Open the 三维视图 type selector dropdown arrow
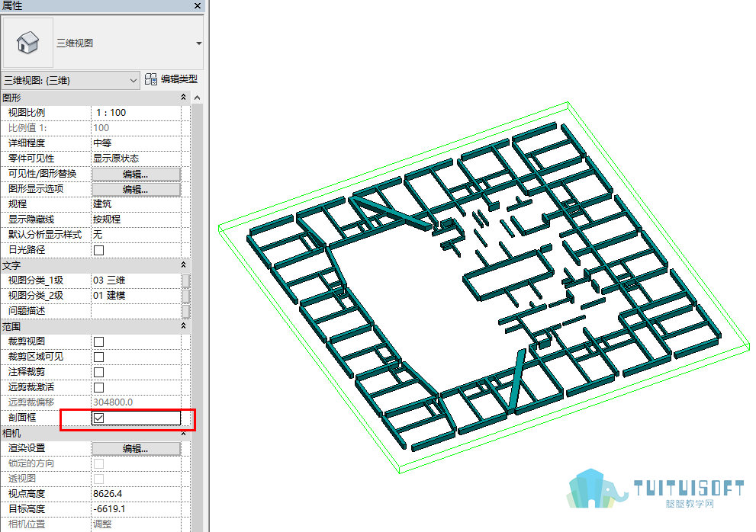This screenshot has height=532, width=756. 198,43
